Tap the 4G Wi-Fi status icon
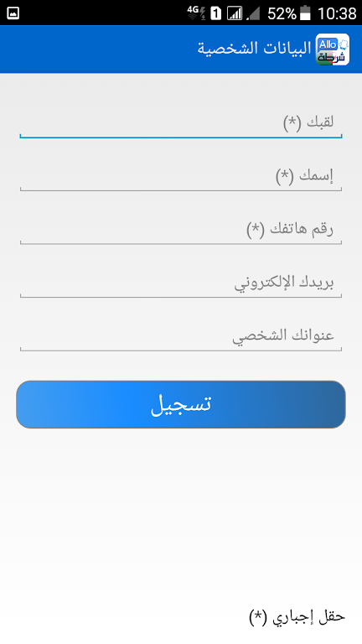Image resolution: width=362 pixels, height=644 pixels. [196, 13]
